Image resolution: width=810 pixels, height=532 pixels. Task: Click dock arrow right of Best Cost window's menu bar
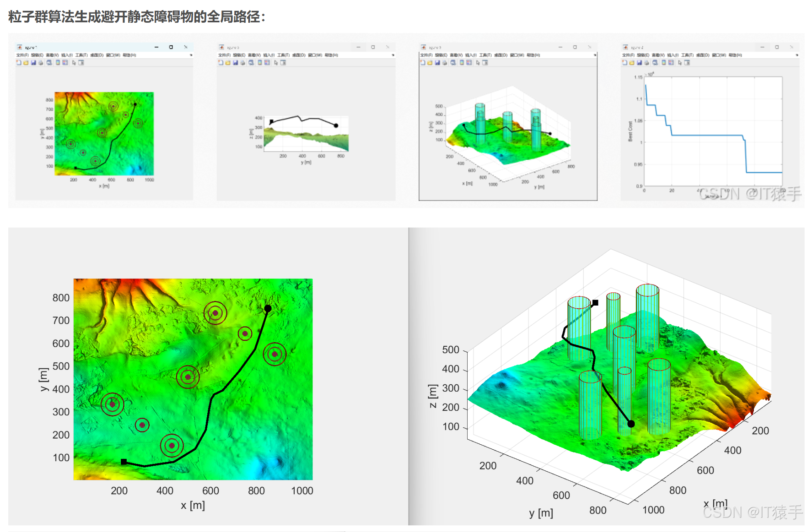[797, 55]
